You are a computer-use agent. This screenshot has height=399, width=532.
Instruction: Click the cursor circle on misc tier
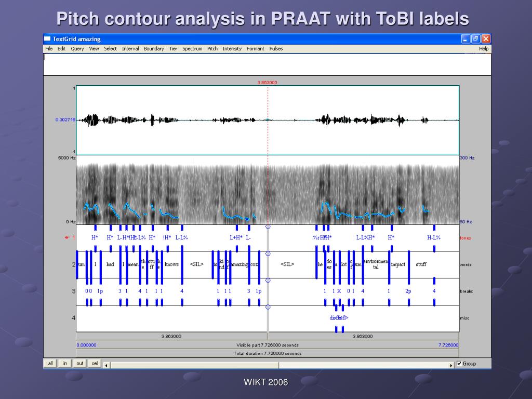click(x=268, y=307)
